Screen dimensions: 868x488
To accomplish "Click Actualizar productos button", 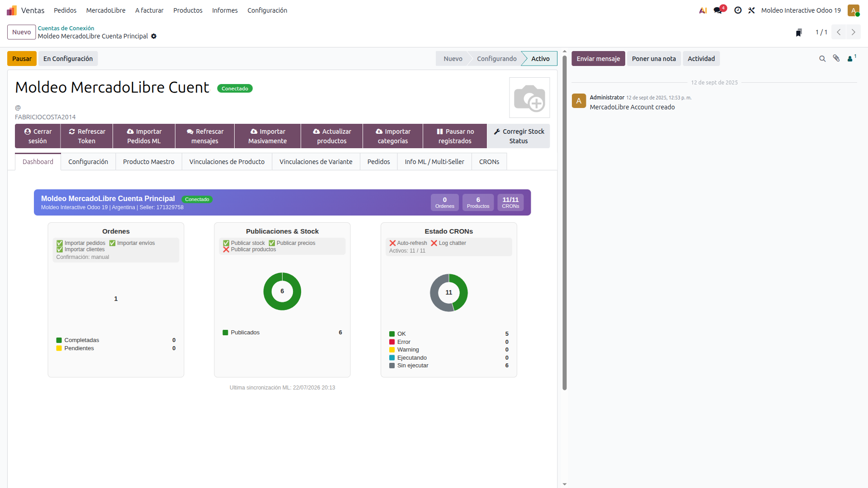I will (x=332, y=136).
